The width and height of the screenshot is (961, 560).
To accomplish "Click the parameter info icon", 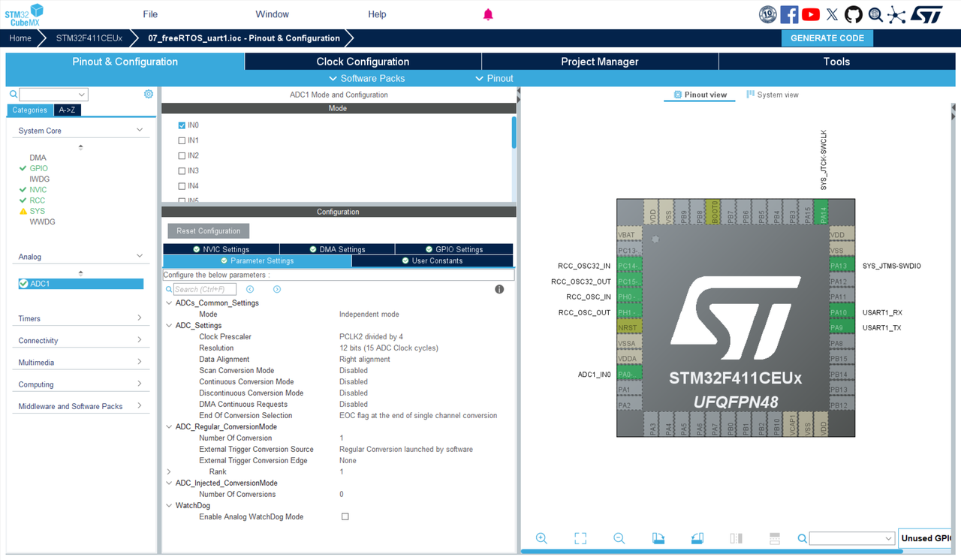I will [x=499, y=289].
